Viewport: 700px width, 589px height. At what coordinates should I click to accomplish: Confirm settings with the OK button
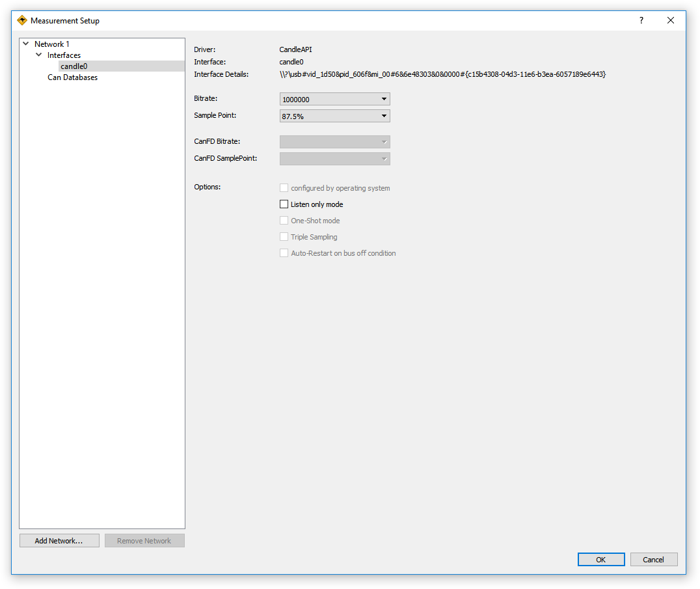(x=600, y=560)
